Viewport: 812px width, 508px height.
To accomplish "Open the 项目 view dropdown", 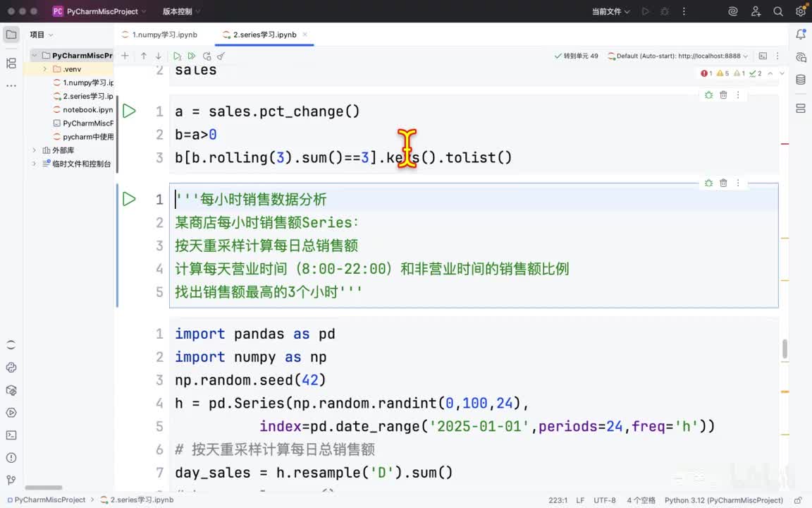I will pyautogui.click(x=42, y=35).
